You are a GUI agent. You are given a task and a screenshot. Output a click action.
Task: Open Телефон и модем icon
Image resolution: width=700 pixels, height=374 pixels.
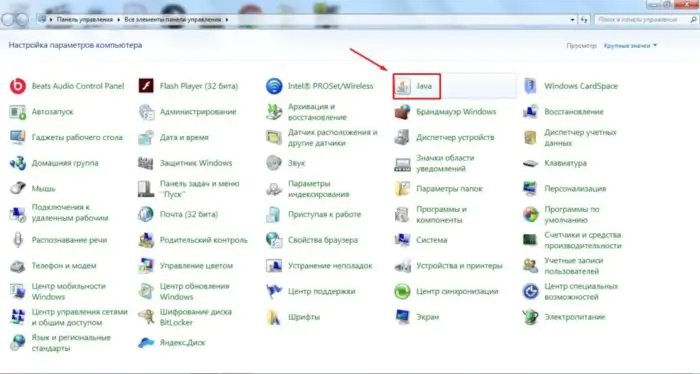(x=18, y=266)
